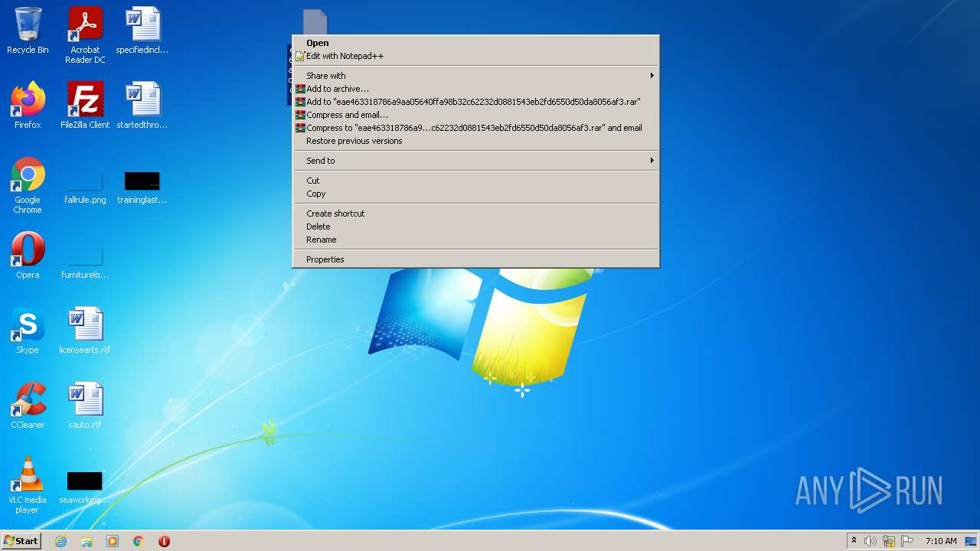Image resolution: width=980 pixels, height=551 pixels.
Task: Click the taskbar clock showing 7:10 AM
Action: point(941,541)
